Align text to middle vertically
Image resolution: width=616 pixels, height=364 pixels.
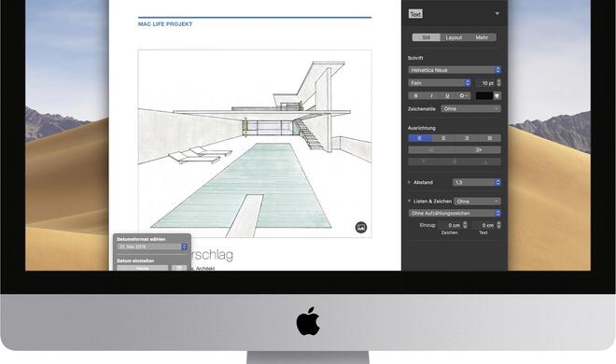click(455, 161)
